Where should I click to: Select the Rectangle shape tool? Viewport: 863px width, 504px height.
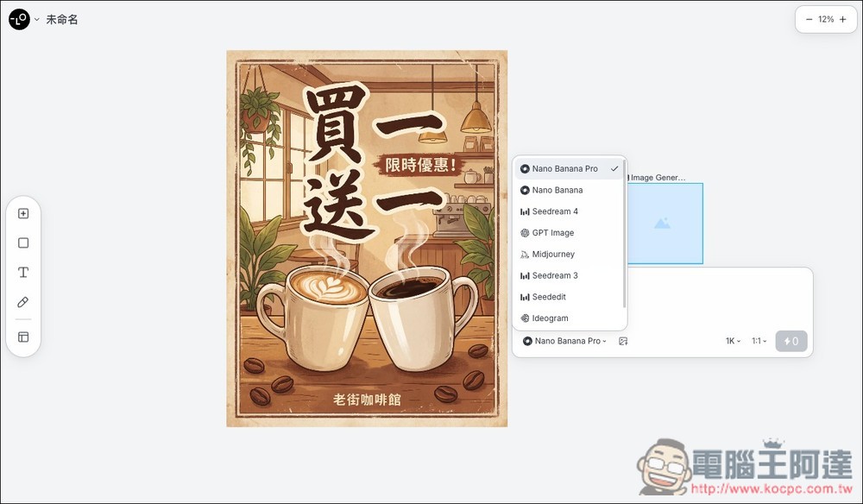click(23, 243)
